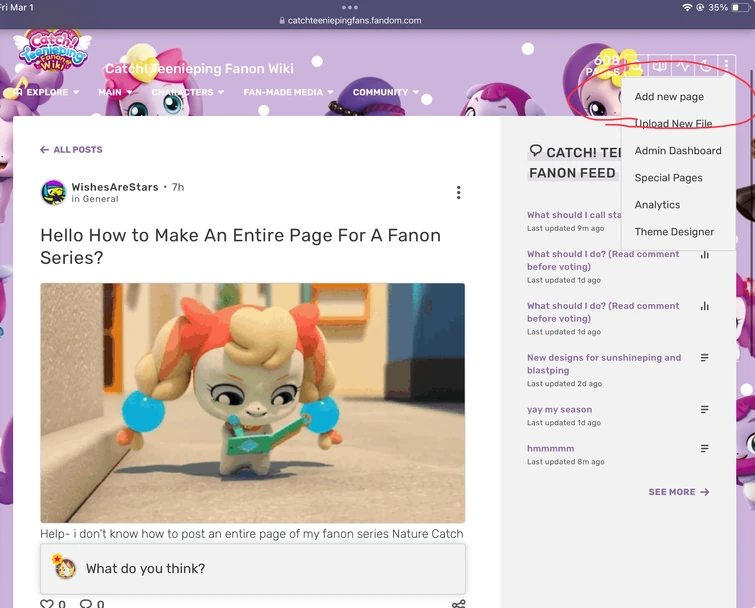The image size is (755, 608).
Task: Click poll icon beside first 'What should I do?'
Action: point(704,254)
